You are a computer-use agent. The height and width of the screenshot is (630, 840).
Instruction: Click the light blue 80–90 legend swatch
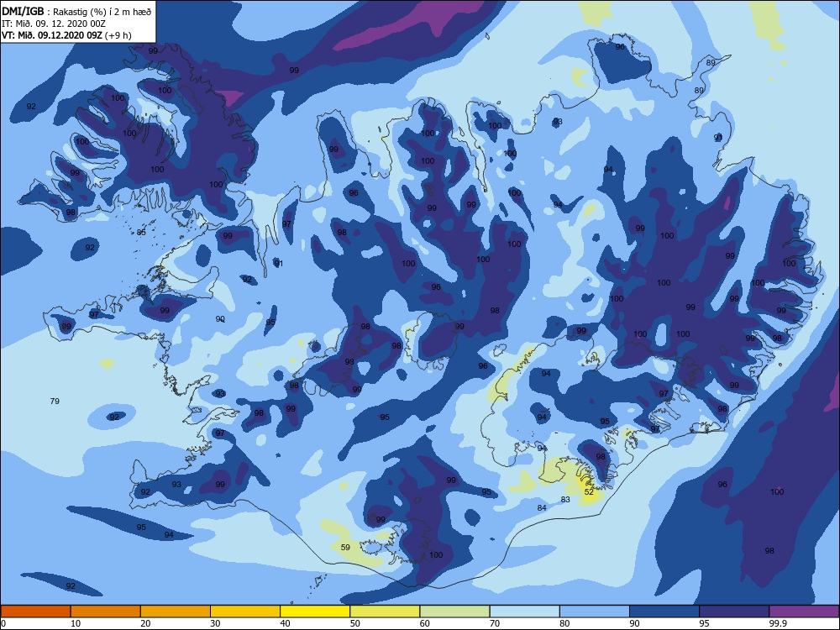tap(595, 612)
